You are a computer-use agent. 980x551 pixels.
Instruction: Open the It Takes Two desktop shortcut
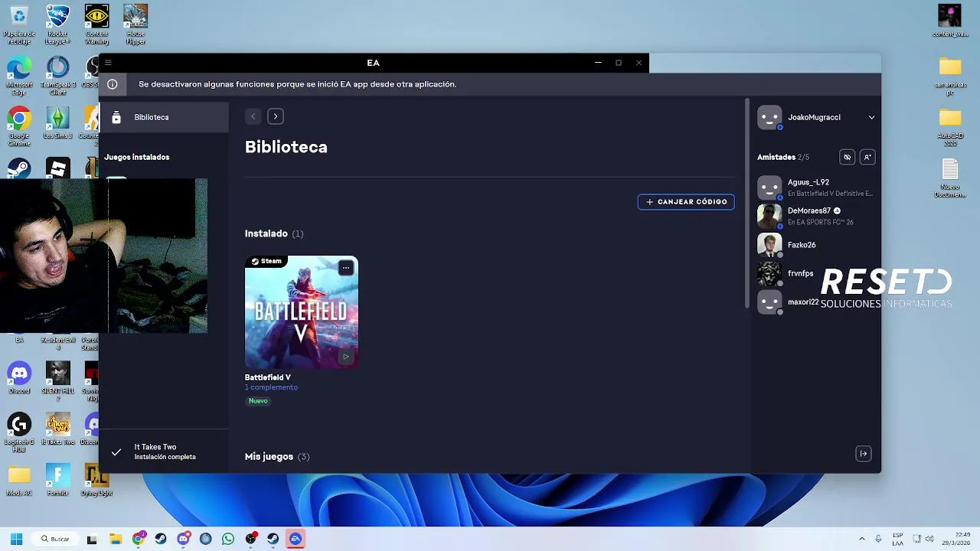click(x=58, y=429)
